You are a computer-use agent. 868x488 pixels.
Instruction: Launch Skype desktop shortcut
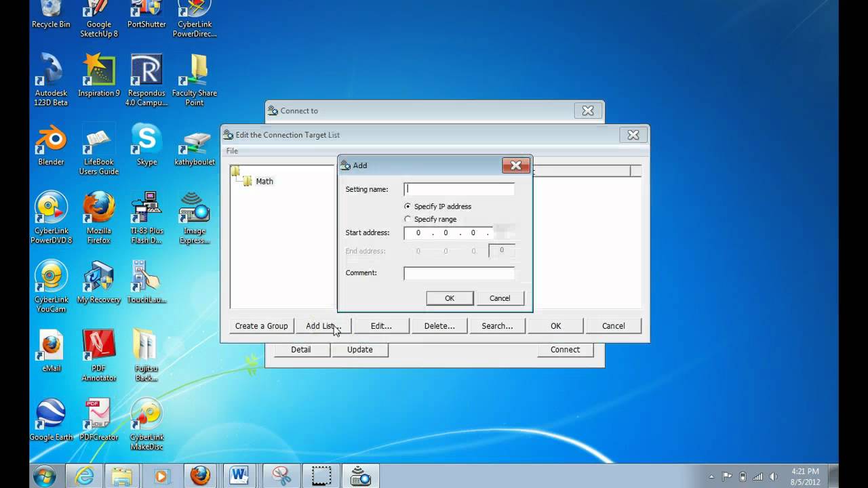pyautogui.click(x=146, y=144)
